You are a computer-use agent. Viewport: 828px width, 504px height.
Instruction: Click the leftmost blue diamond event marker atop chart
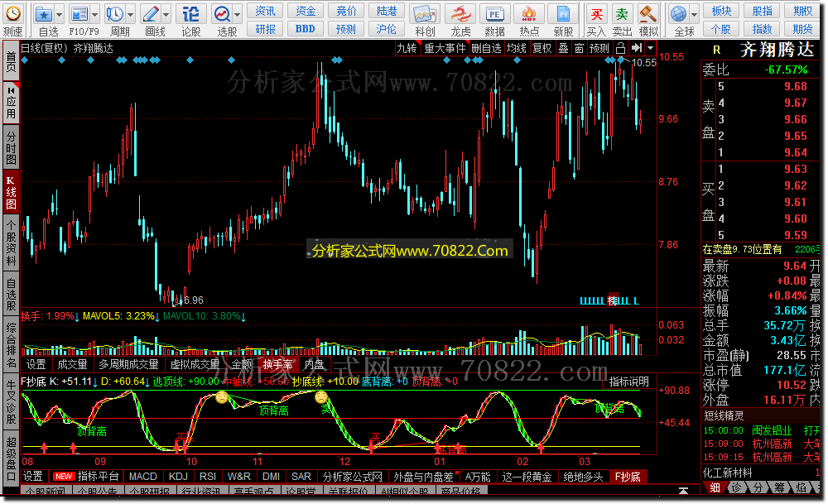coord(24,60)
